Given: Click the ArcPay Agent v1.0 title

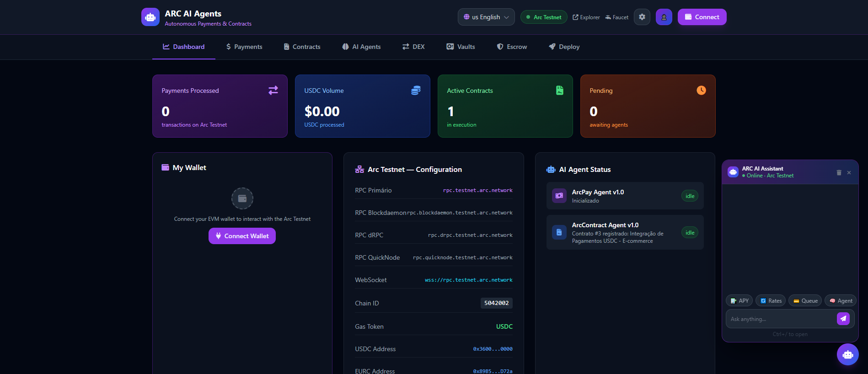Looking at the screenshot, I should pyautogui.click(x=598, y=192).
